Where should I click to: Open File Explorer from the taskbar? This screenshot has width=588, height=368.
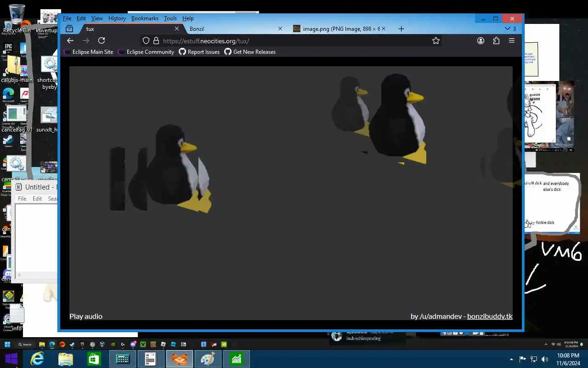pos(66,359)
